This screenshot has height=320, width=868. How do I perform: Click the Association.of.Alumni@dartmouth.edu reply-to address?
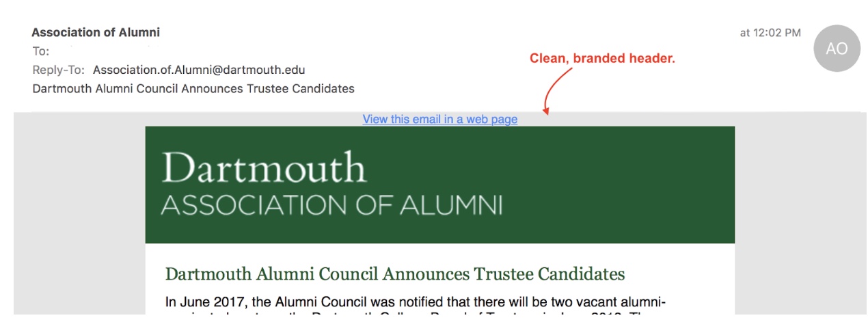tap(199, 70)
